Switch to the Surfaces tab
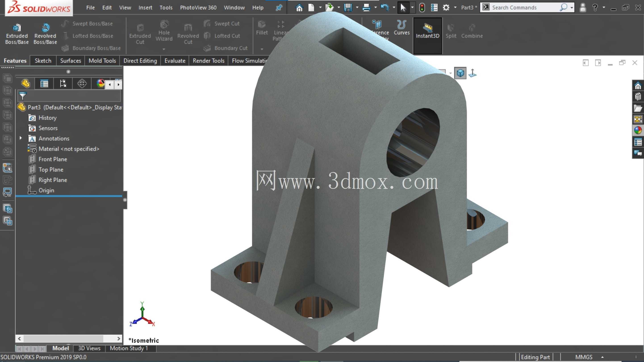Screen dimensions: 644x362 [x=71, y=61]
